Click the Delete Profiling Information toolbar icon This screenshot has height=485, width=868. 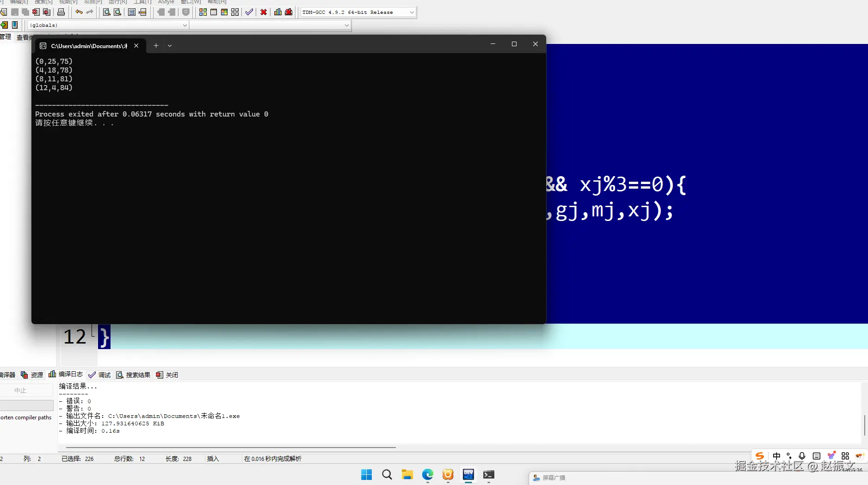[x=289, y=12]
